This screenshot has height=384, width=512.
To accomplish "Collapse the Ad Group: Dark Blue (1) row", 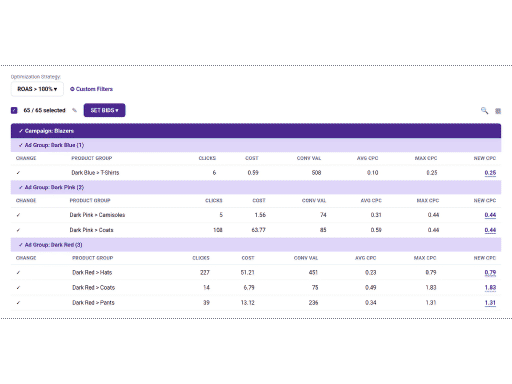I will [256, 145].
